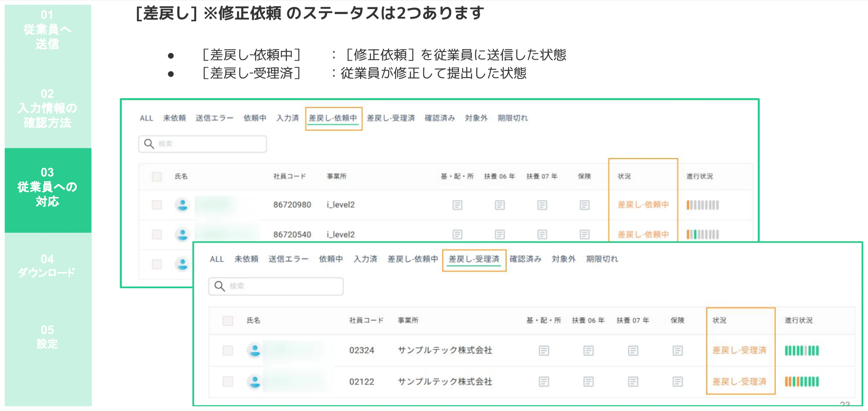
Task: Open 扶養 07 年 document icon for employee 86720980
Action: [542, 205]
